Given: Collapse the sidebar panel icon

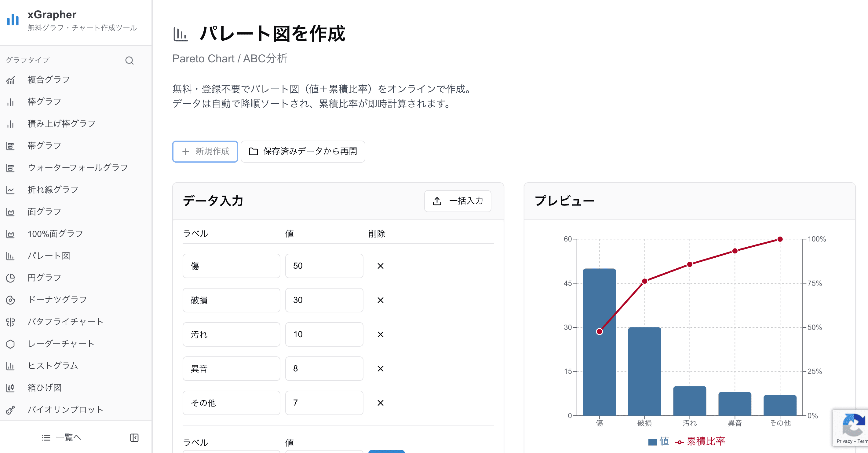Looking at the screenshot, I should click(134, 437).
